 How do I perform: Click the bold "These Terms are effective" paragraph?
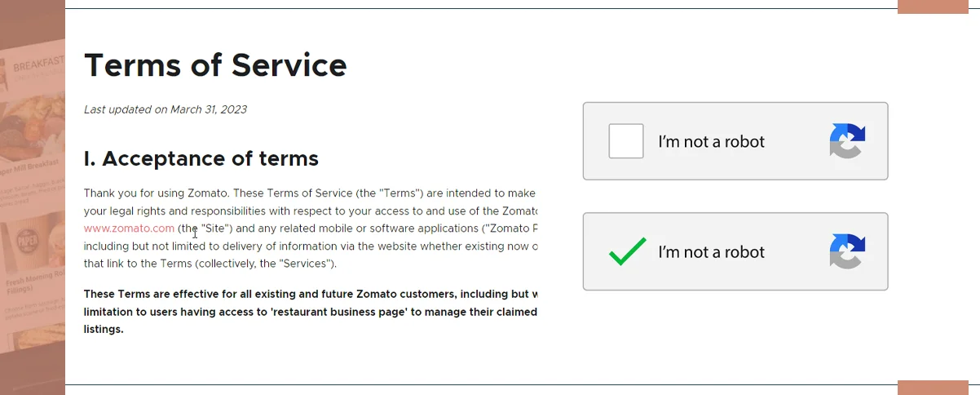click(310, 294)
